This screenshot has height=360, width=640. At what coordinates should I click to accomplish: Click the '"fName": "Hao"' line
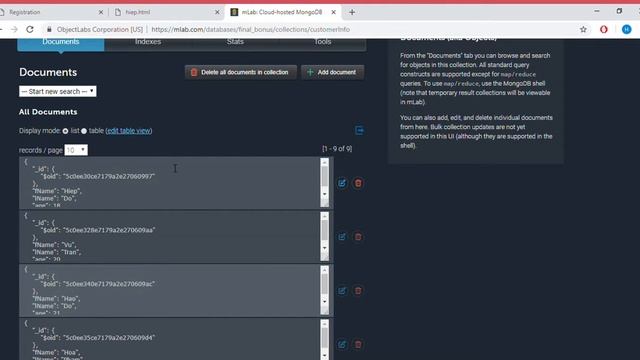tap(56, 299)
